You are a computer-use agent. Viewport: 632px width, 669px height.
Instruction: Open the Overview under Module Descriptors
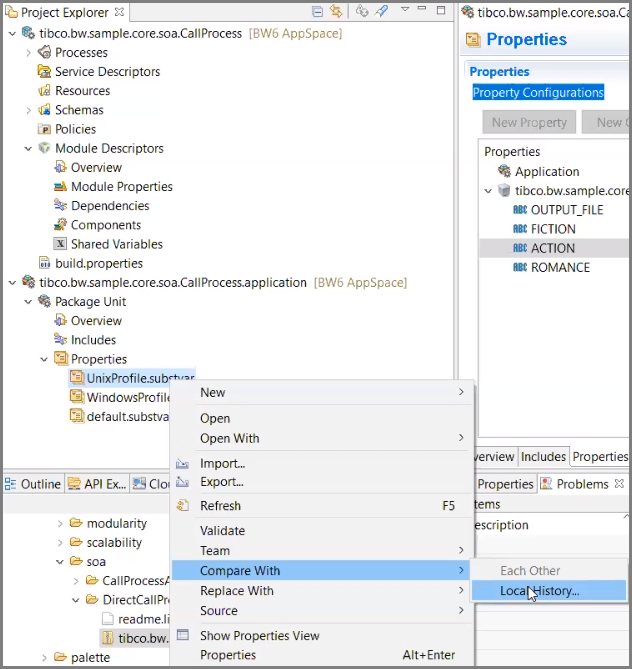point(96,167)
